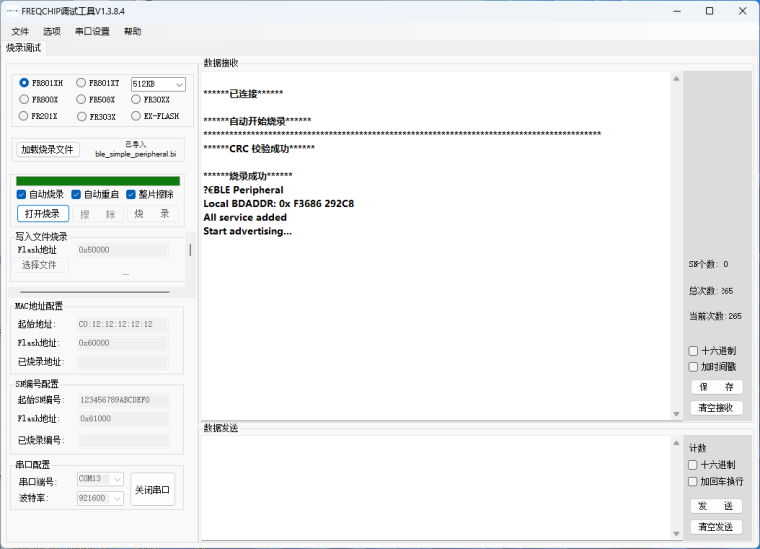Click the 加载烧录文件 button
760x549 pixels.
[48, 149]
